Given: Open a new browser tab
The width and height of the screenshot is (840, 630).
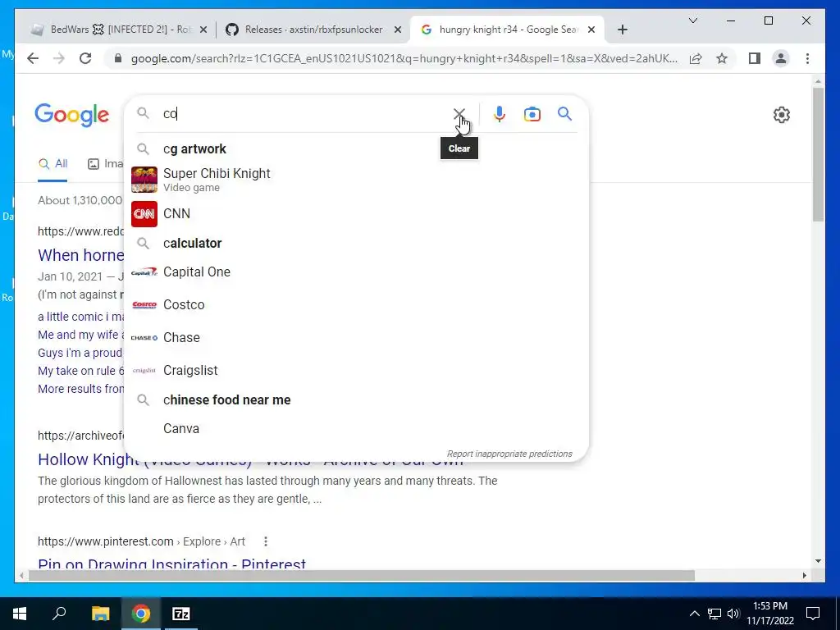Looking at the screenshot, I should click(x=622, y=30).
